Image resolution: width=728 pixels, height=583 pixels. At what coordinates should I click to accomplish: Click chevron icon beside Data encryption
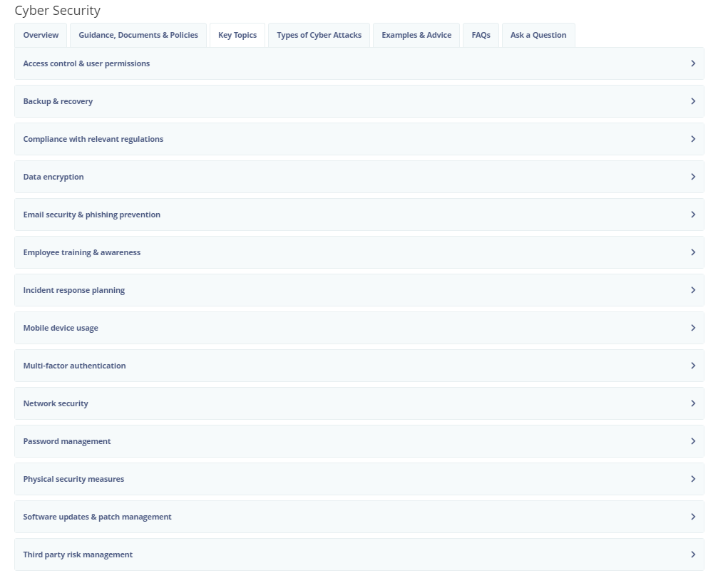point(692,177)
